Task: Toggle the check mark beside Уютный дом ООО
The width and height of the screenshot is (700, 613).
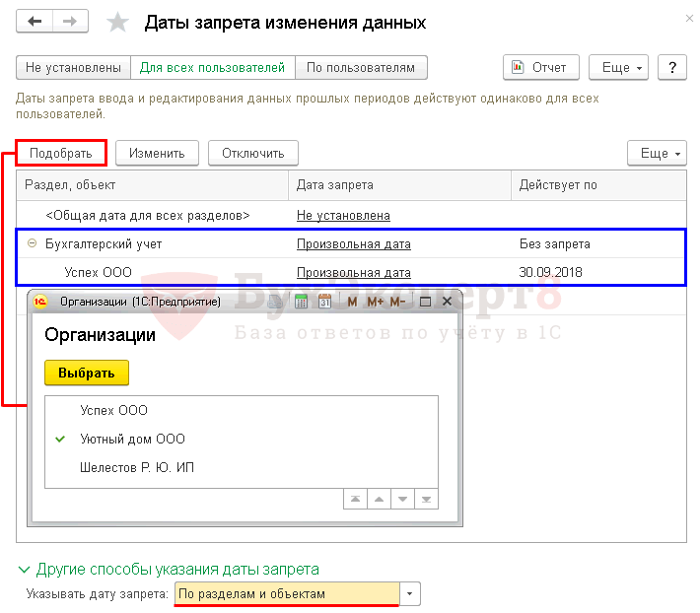Action: [x=60, y=439]
